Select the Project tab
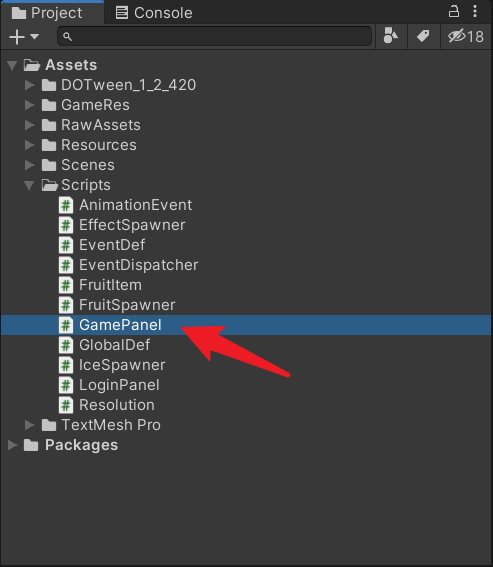Image resolution: width=493 pixels, height=567 pixels. [x=47, y=13]
